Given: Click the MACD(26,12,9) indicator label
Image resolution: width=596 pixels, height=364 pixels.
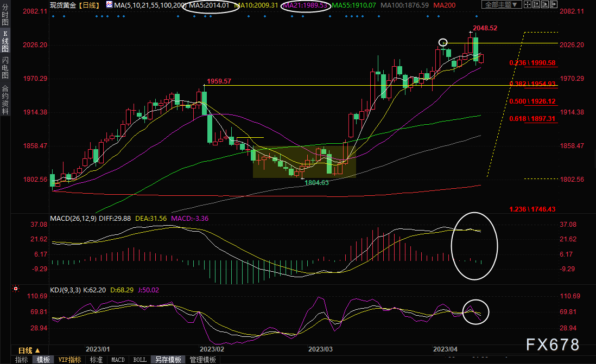Looking at the screenshot, I should click(73, 219).
